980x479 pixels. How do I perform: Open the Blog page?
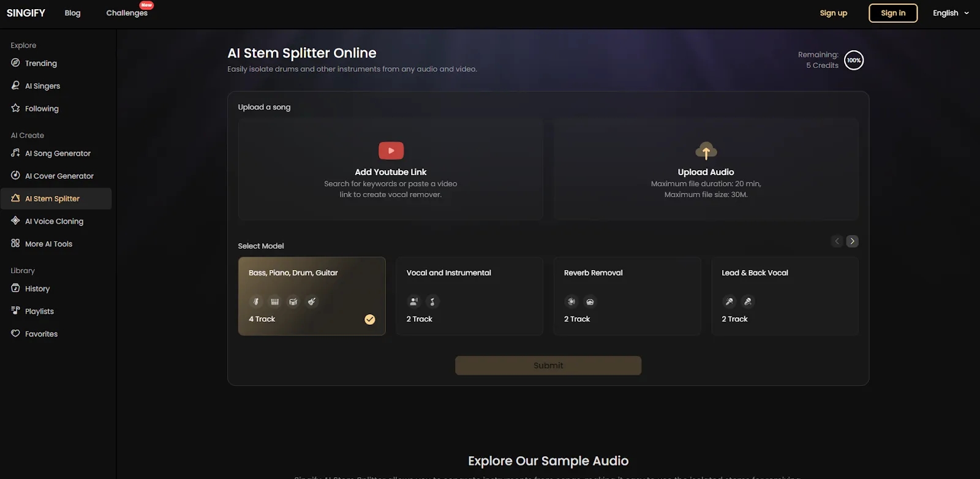tap(72, 13)
